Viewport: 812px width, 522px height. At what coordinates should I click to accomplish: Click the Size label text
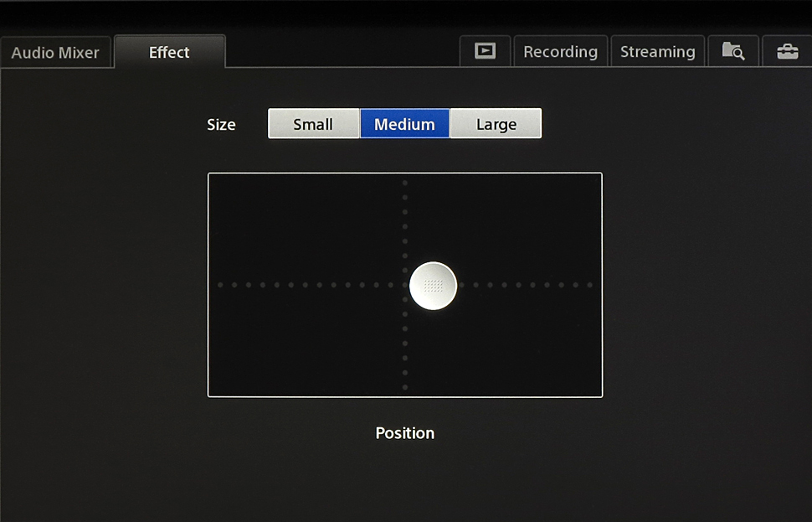pos(221,125)
